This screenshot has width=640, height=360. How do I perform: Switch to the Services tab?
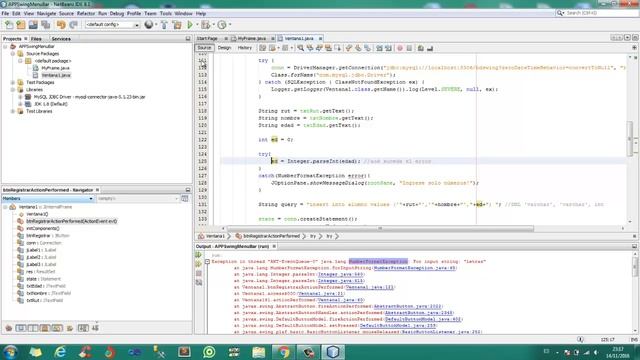[61, 39]
